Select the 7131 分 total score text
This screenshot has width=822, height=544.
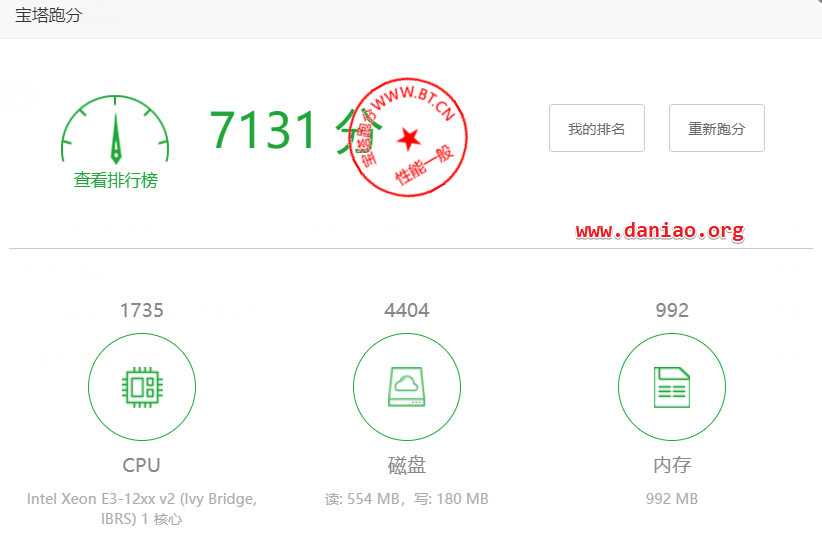(296, 130)
